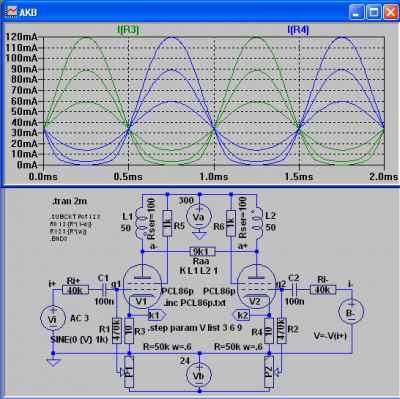Click the 120mA y-axis label
The width and height of the screenshot is (400, 399).
pos(21,37)
